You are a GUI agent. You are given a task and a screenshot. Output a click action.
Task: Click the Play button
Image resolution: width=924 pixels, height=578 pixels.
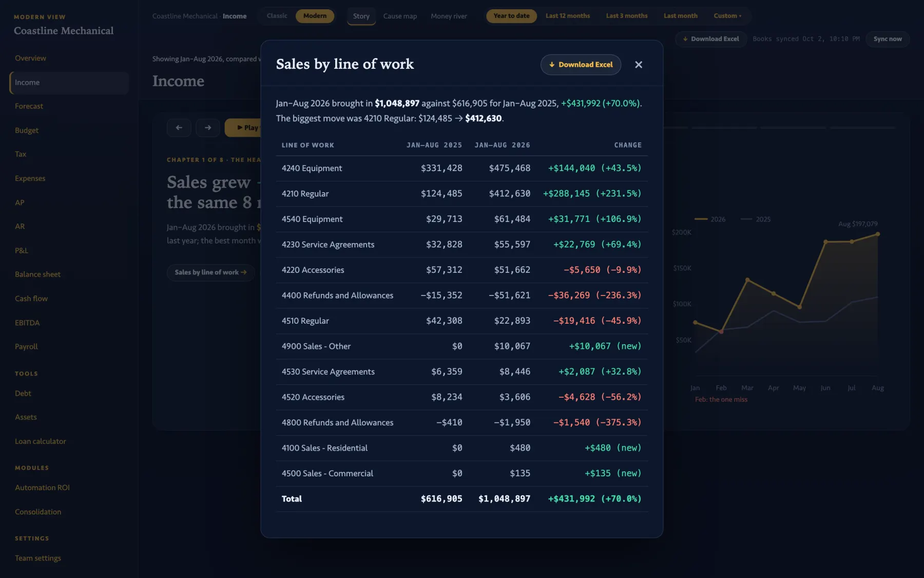click(243, 127)
